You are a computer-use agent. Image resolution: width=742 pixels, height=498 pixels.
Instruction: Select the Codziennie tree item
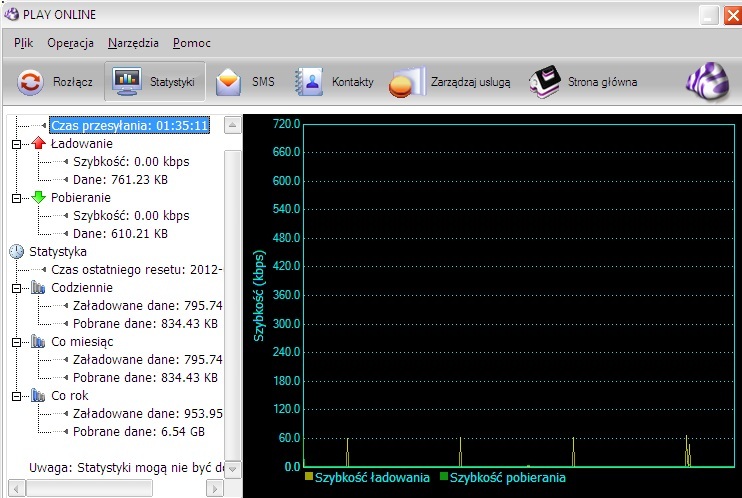pyautogui.click(x=82, y=287)
